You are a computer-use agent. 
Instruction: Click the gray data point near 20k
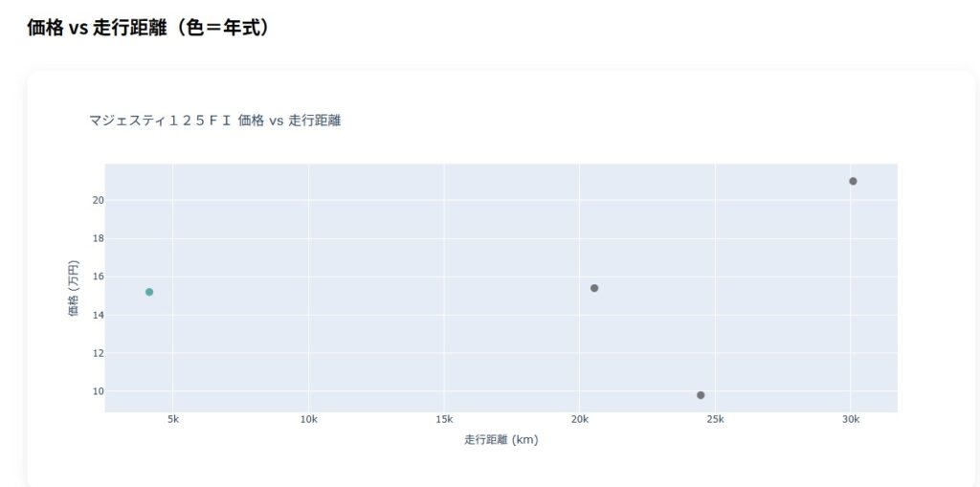[594, 288]
